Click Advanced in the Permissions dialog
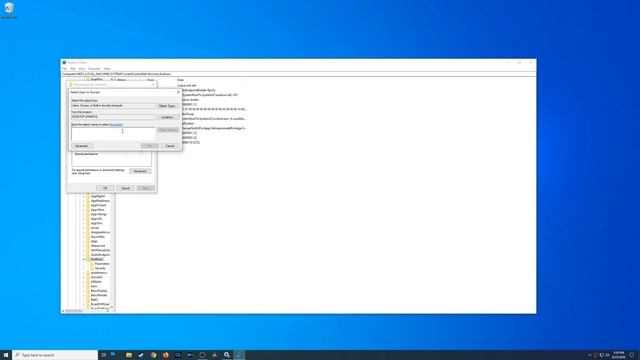 tap(140, 171)
